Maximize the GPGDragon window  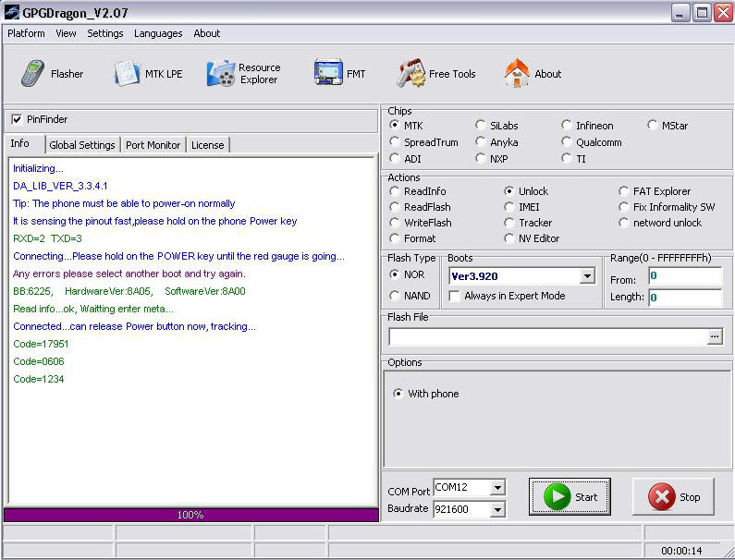(703, 13)
